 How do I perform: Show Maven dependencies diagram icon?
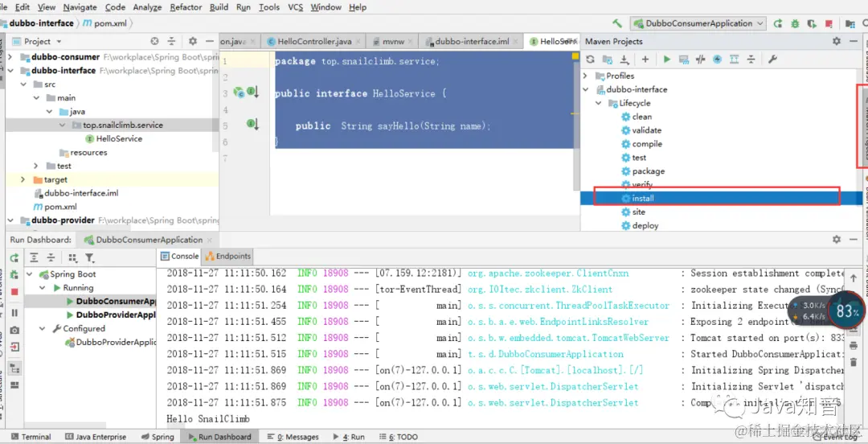[x=734, y=60]
